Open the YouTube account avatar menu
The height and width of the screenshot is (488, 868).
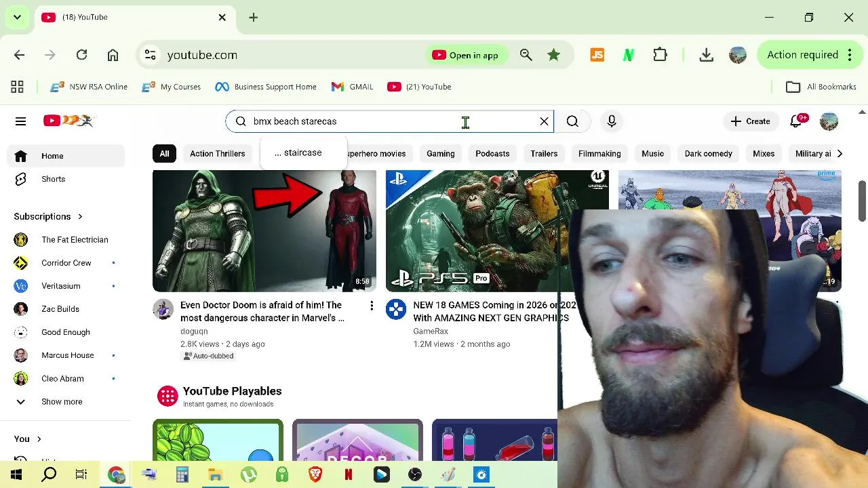(x=829, y=121)
